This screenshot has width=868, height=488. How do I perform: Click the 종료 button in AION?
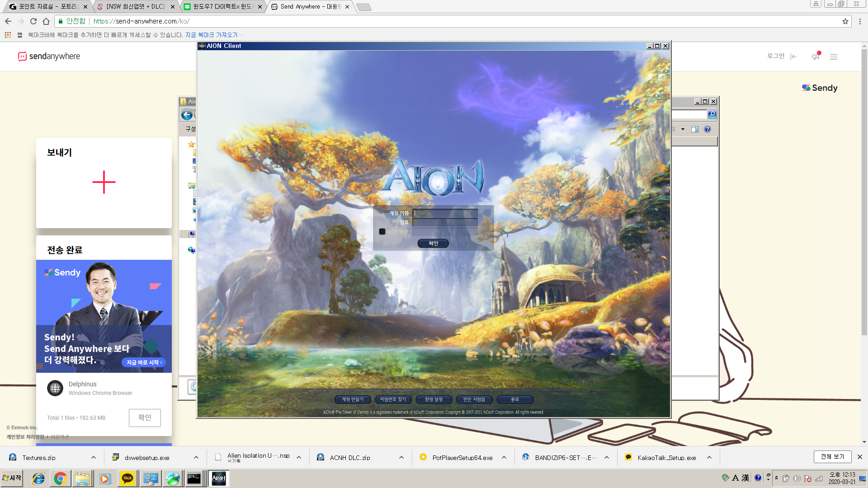514,399
